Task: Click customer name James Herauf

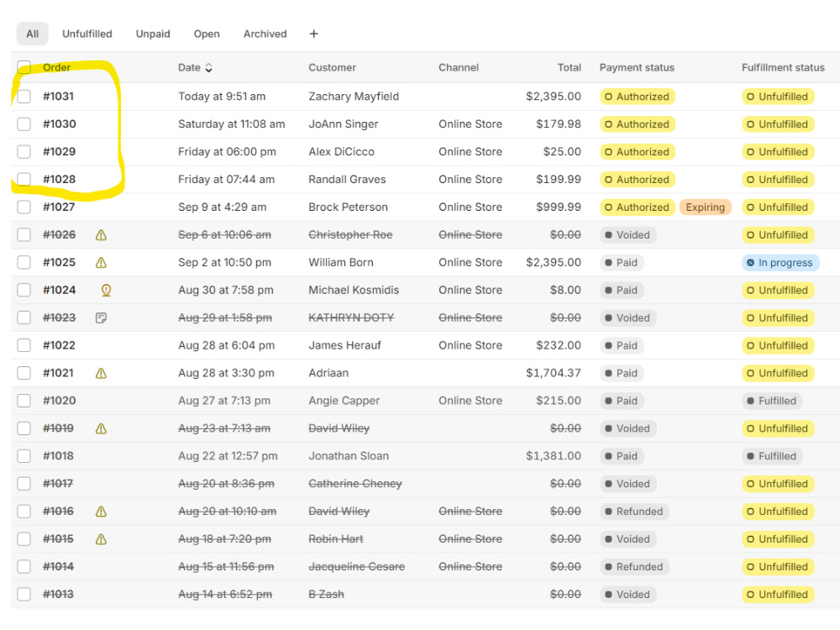Action: (344, 345)
